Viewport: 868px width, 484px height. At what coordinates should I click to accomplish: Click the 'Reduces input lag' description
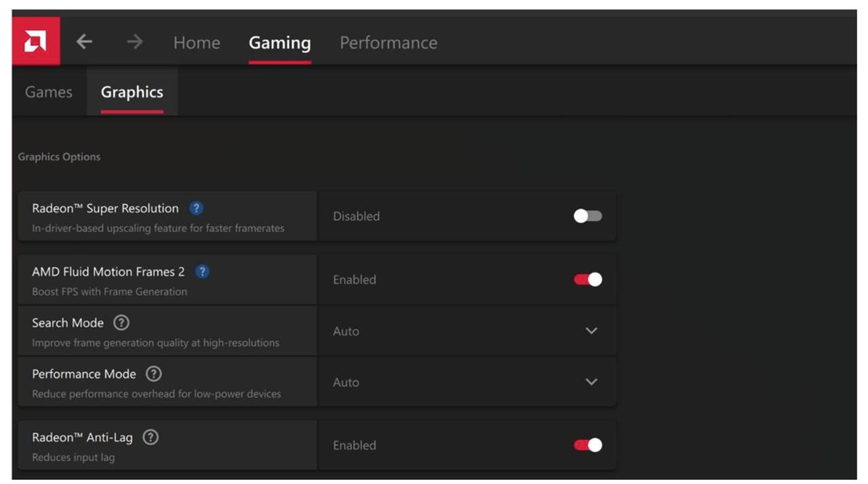point(73,457)
